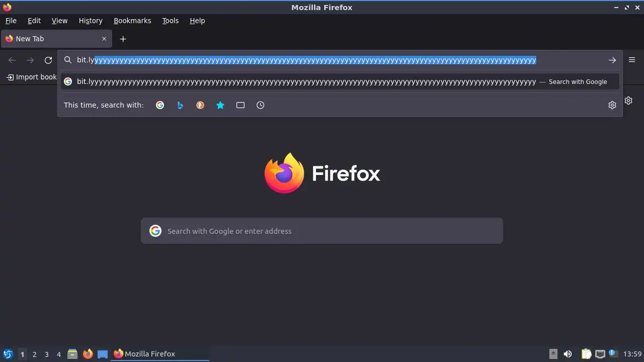The image size is (644, 362).
Task: Launch Firefox from the taskbar quick launcher
Action: (88, 354)
